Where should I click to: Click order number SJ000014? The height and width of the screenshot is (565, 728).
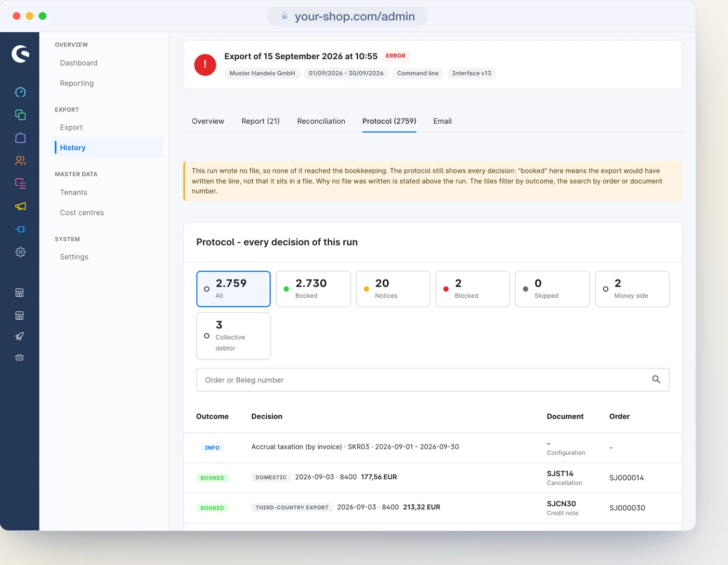tap(627, 478)
